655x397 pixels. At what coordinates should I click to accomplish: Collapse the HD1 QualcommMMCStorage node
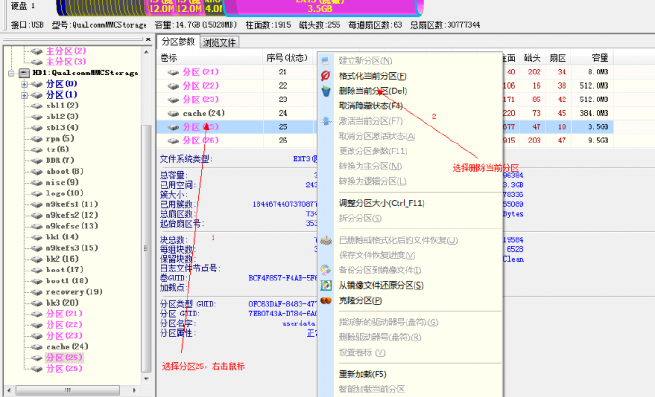[x=11, y=73]
